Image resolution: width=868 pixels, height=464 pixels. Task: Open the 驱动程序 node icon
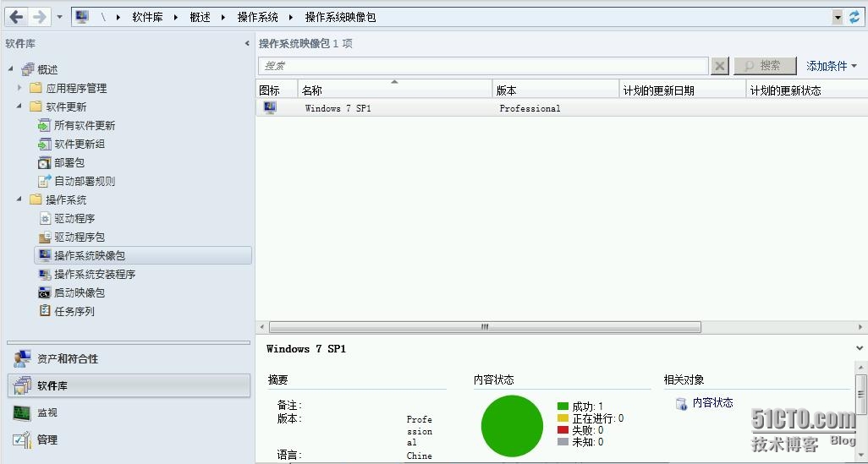pyautogui.click(x=45, y=218)
